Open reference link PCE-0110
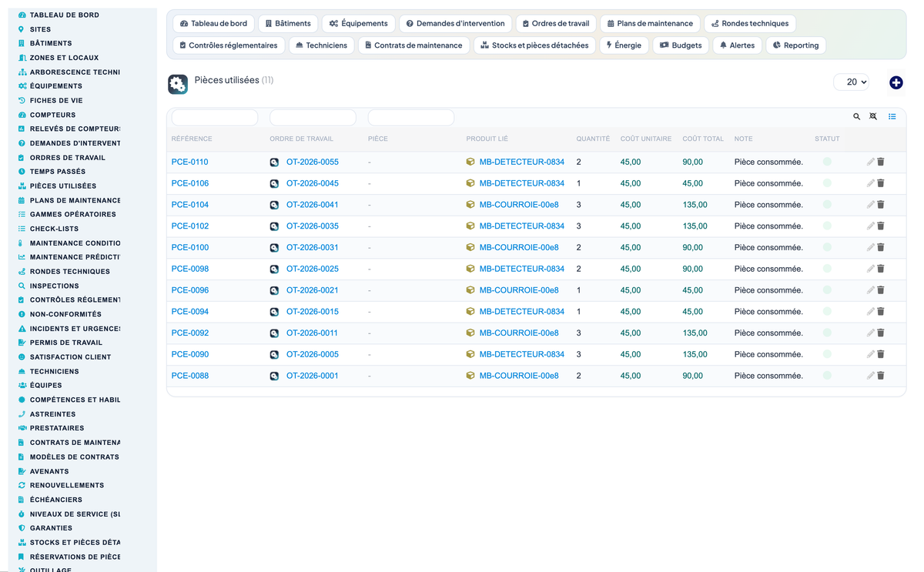Screen dimensions: 924x572 189,162
